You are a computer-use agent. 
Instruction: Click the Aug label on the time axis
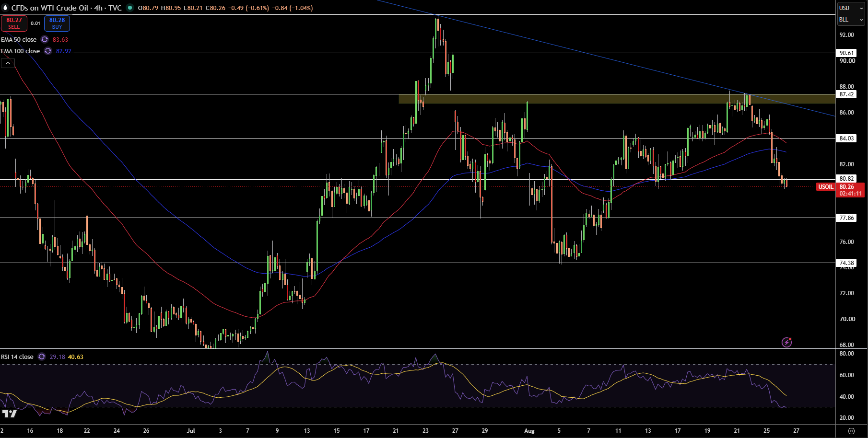(x=529, y=431)
